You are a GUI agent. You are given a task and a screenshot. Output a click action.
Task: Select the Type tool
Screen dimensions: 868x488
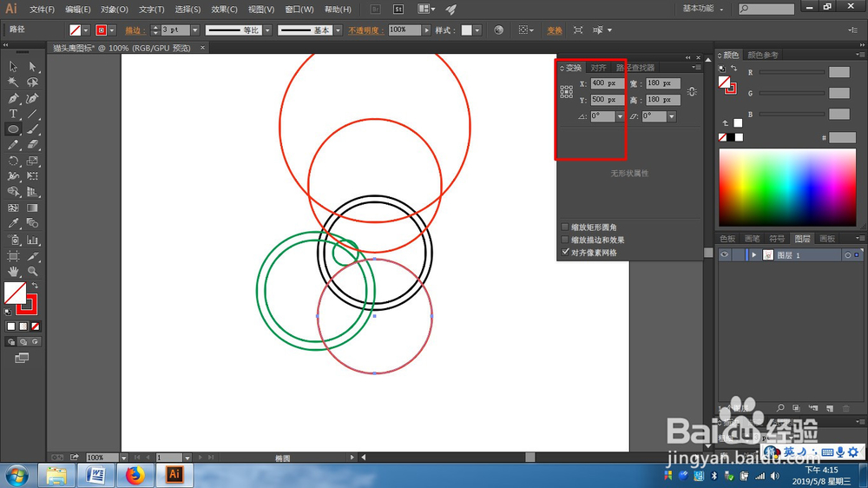13,114
